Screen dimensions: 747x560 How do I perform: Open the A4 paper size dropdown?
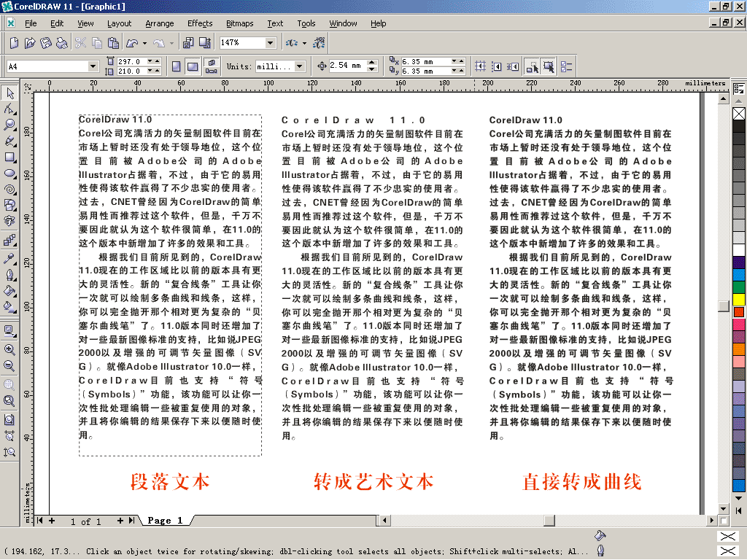coord(93,66)
